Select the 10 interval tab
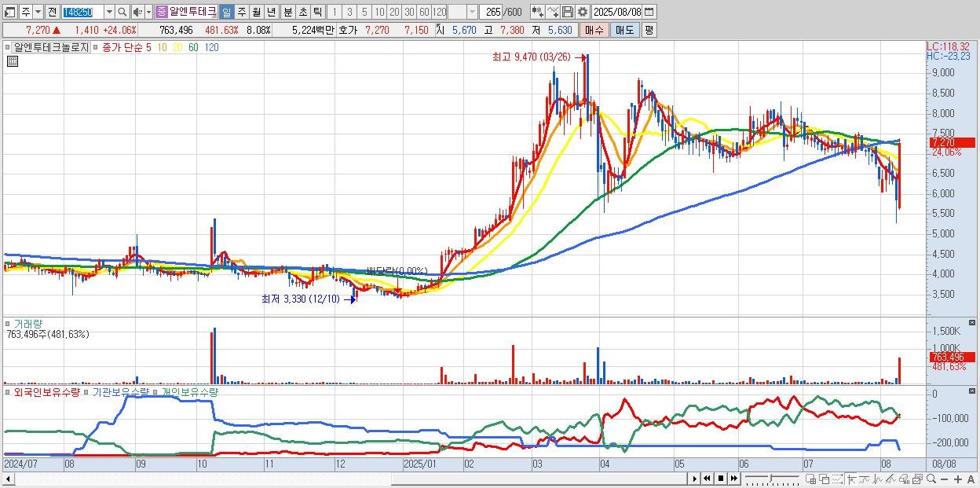The image size is (980, 488). (x=379, y=12)
